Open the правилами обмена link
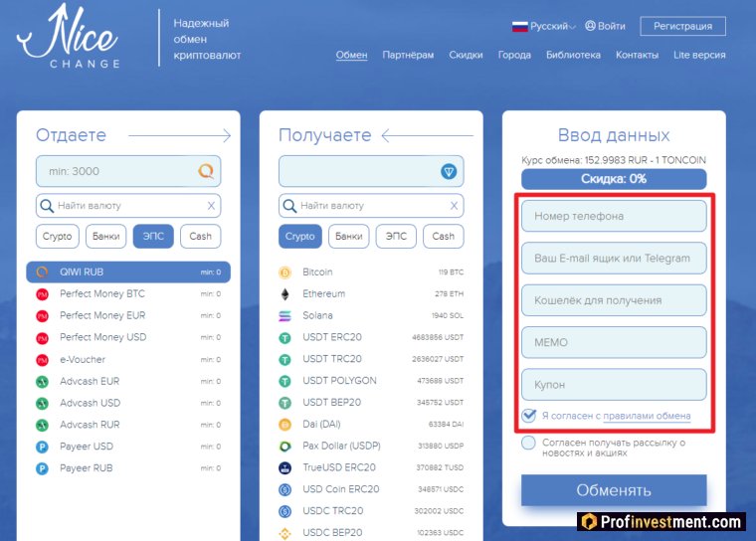Image resolution: width=756 pixels, height=541 pixels. 647,416
